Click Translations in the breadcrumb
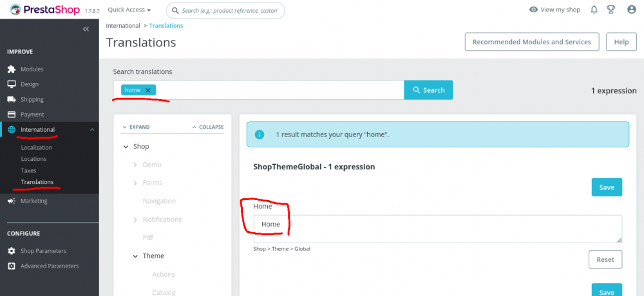The width and height of the screenshot is (644, 296). click(x=166, y=26)
